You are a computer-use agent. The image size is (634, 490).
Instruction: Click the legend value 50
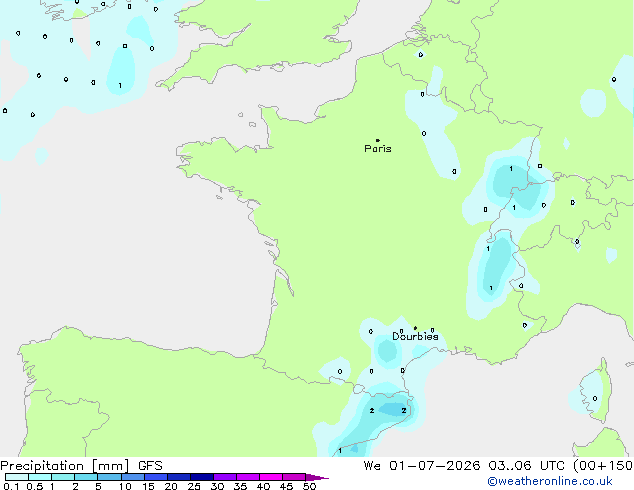click(309, 486)
